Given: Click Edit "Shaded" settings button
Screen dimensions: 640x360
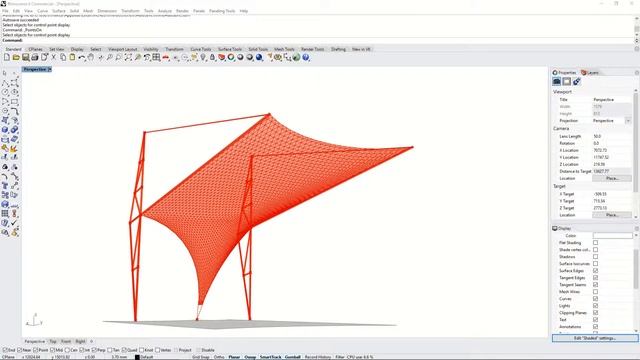Looking at the screenshot, I should pyautogui.click(x=595, y=338).
